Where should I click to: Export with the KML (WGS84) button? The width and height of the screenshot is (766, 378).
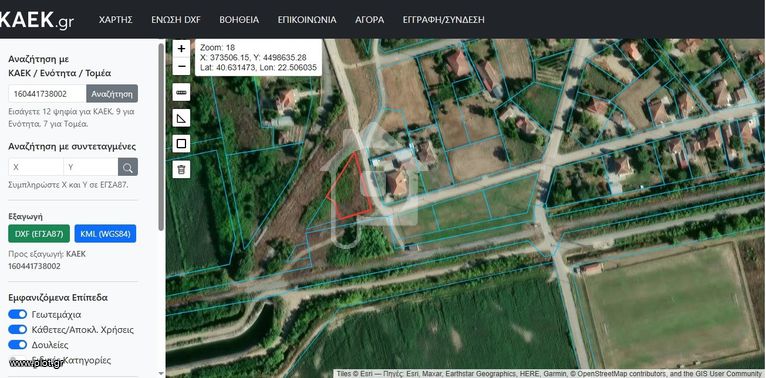(x=106, y=233)
